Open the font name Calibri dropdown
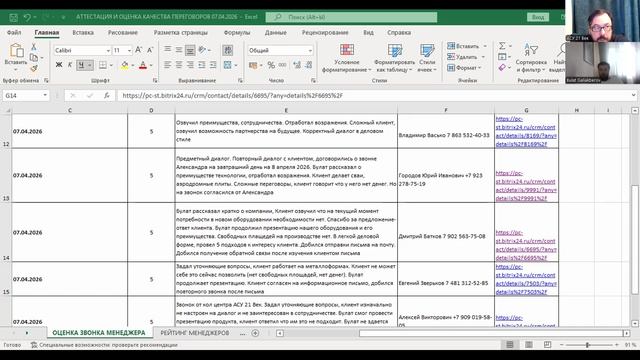 (x=108, y=50)
